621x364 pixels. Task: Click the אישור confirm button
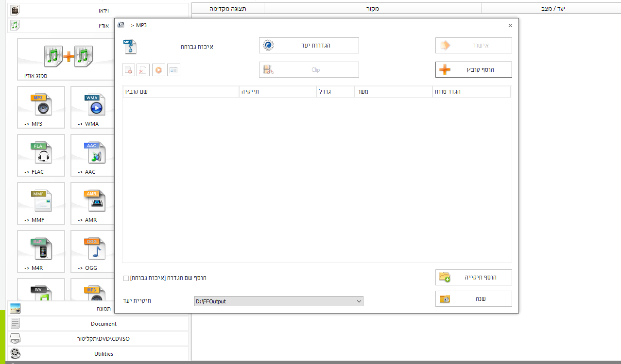click(x=474, y=46)
